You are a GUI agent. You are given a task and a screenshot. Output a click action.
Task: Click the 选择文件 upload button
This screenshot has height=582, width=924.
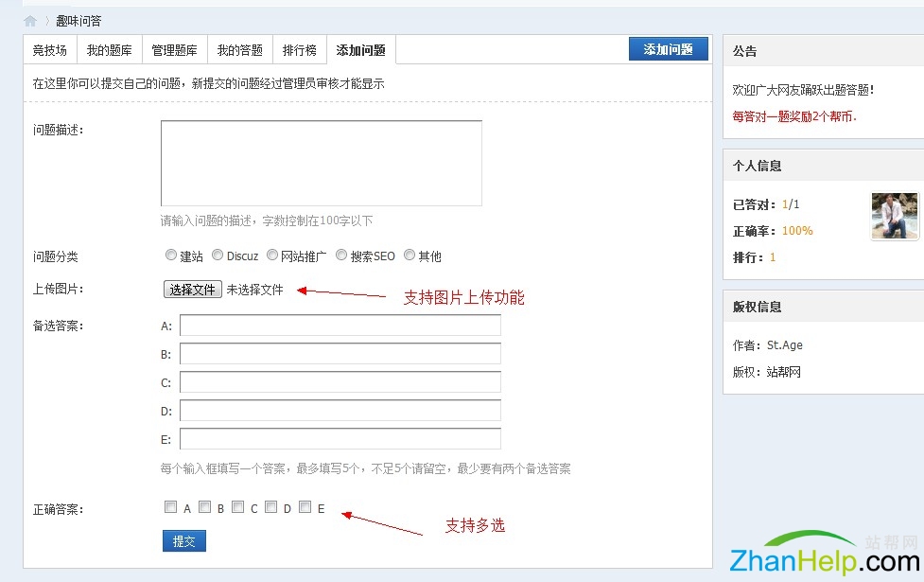[193, 289]
